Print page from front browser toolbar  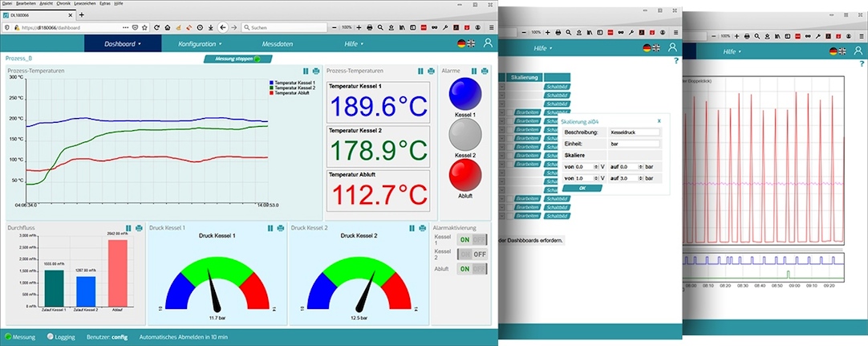(x=370, y=27)
